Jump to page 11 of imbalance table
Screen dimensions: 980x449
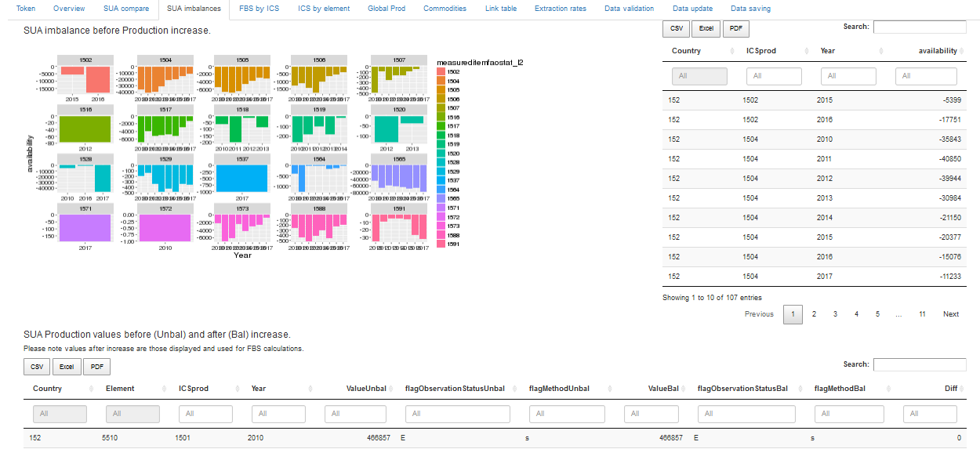pos(922,314)
